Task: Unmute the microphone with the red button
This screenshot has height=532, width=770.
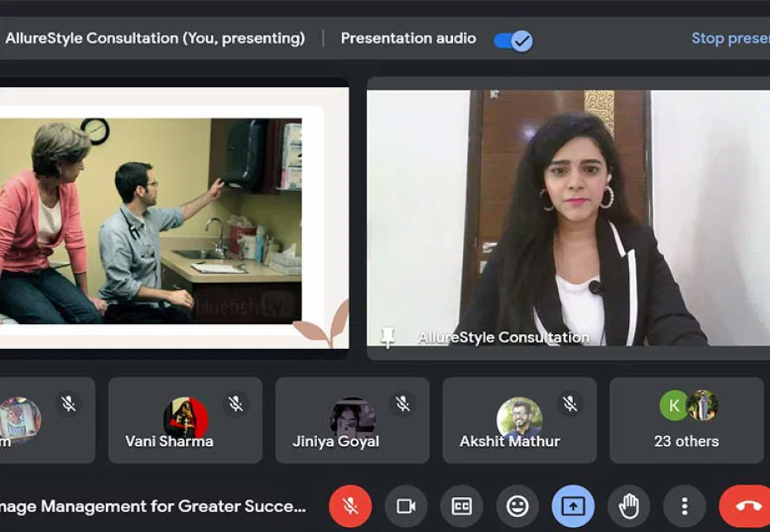Action: (x=350, y=506)
